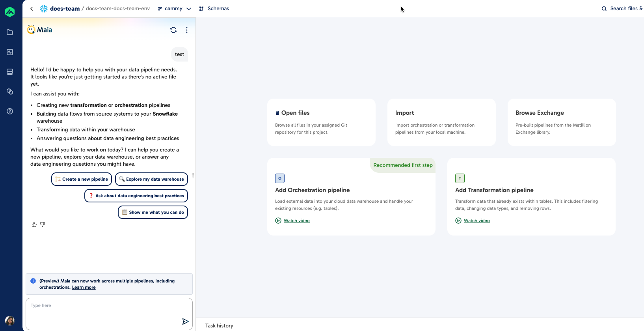
Task: Click Add Transformation pipeline
Action: [531, 196]
